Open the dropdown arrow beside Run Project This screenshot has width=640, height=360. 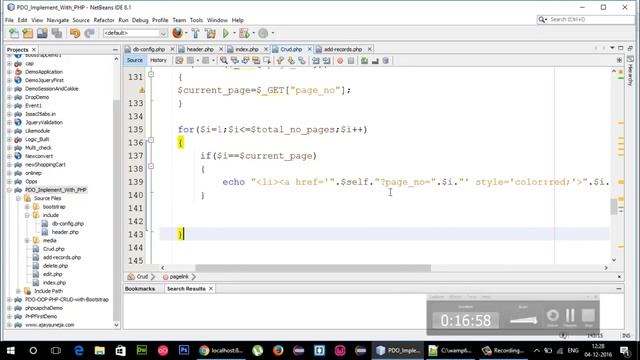click(234, 33)
